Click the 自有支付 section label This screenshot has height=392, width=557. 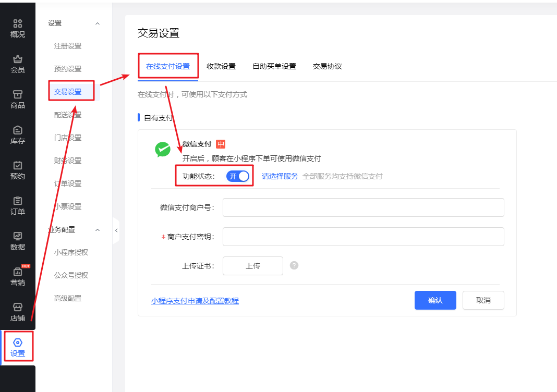tap(159, 118)
